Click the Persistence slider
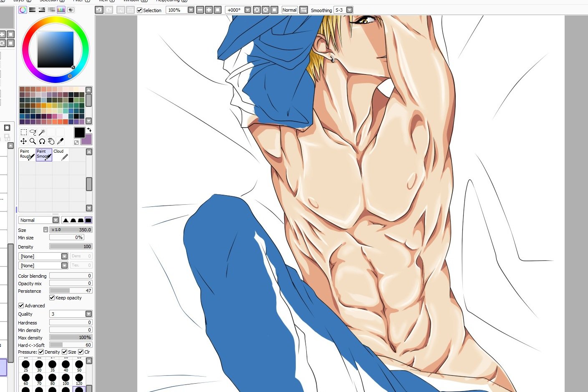 71,291
